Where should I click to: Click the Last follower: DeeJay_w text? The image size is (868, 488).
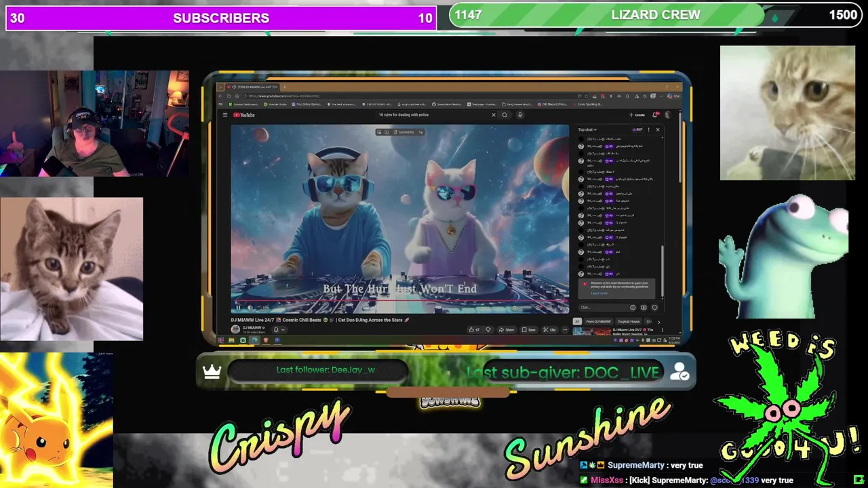click(325, 370)
